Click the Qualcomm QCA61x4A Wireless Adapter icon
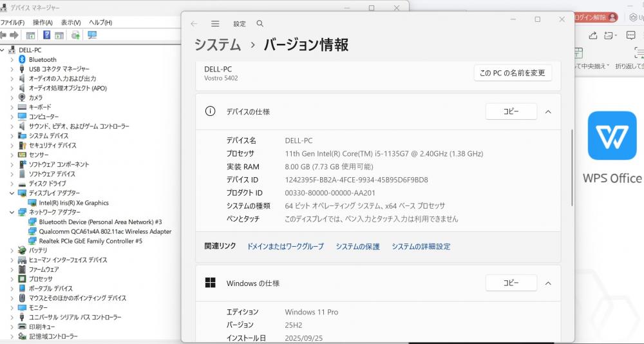The height and width of the screenshot is (344, 644). pos(32,231)
